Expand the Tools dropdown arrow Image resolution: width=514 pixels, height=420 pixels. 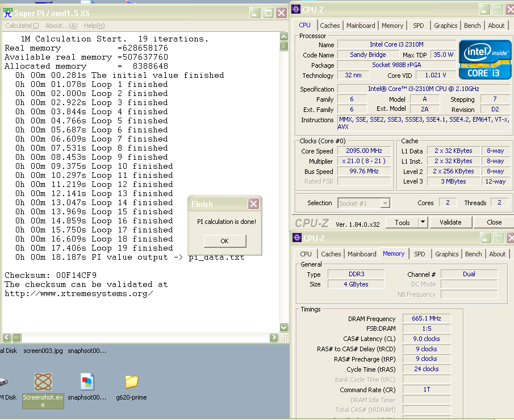pyautogui.click(x=423, y=222)
